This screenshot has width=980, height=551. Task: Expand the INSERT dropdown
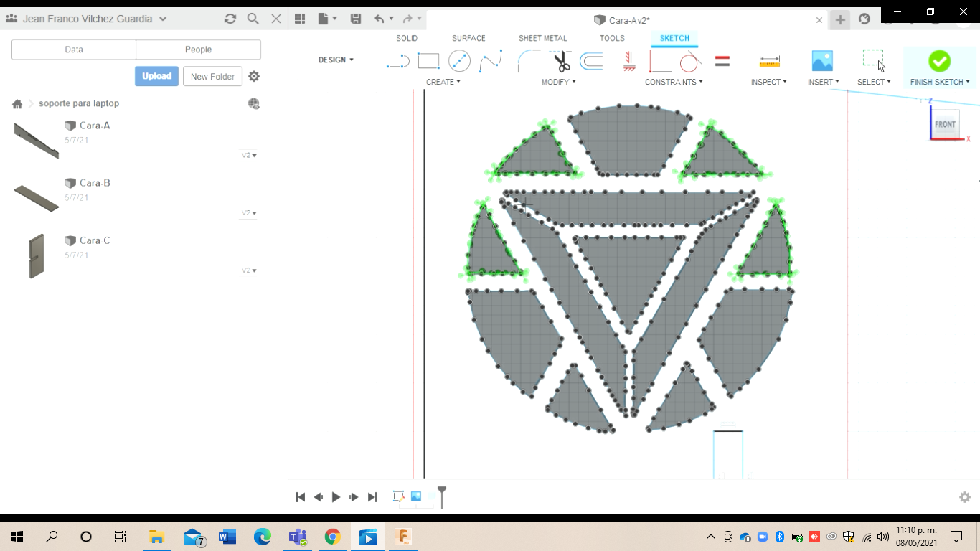824,82
